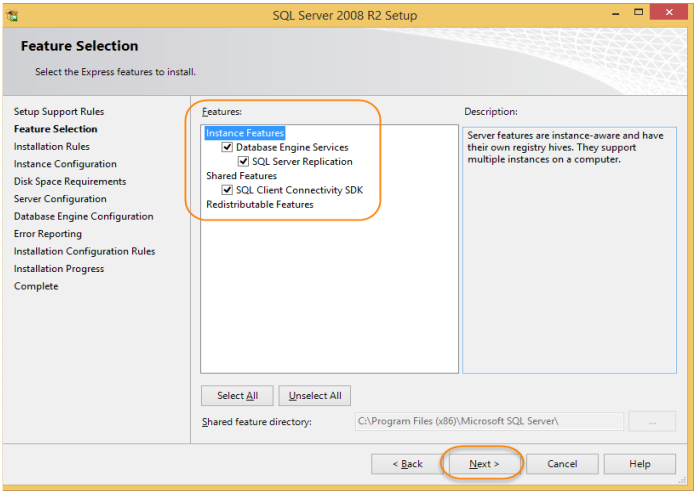Click the Instance Configuration step
697x493 pixels.
tap(65, 164)
